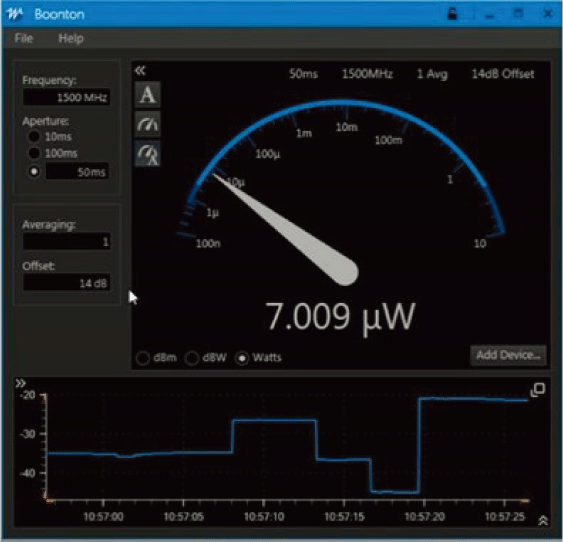Minimize the Boonton window
This screenshot has height=542, width=563.
pyautogui.click(x=489, y=15)
